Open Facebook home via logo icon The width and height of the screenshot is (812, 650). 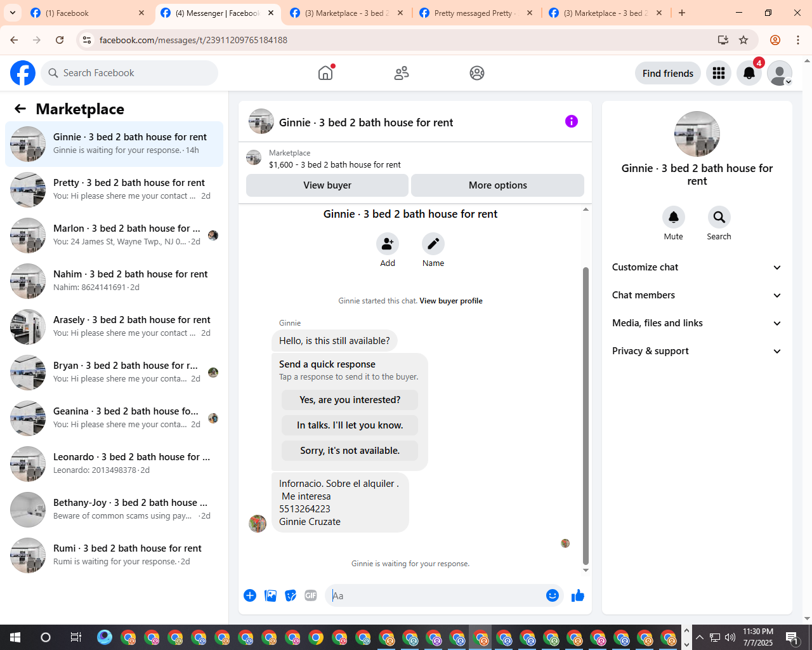click(23, 73)
